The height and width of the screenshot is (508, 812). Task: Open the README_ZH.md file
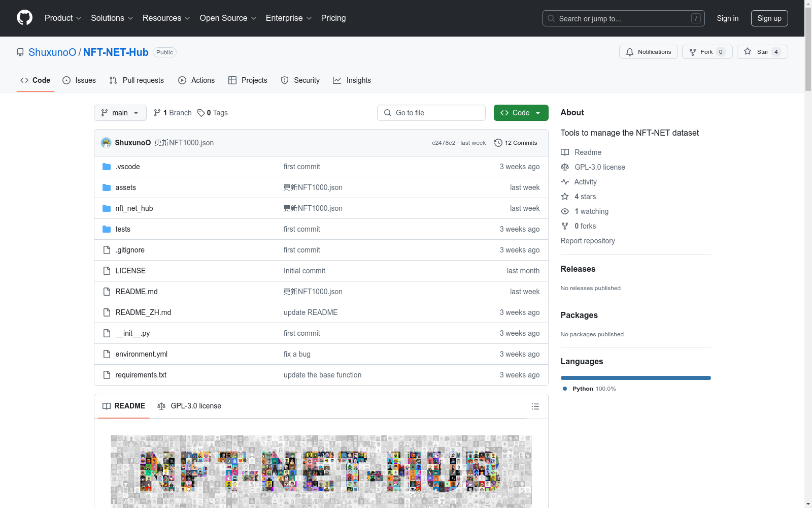pos(143,312)
